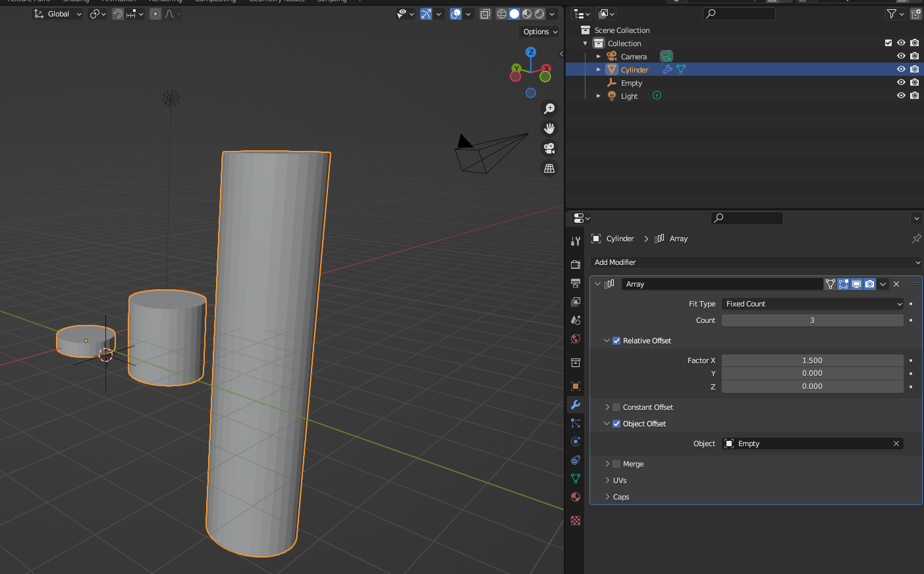Uncheck the Relative Offset checkbox
The image size is (924, 574).
click(616, 341)
